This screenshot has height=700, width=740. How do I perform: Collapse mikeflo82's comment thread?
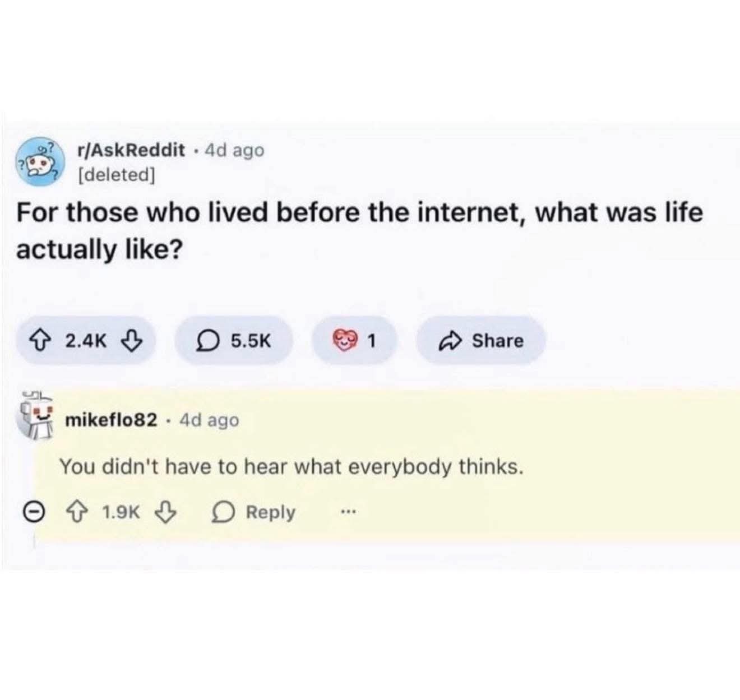click(x=34, y=510)
